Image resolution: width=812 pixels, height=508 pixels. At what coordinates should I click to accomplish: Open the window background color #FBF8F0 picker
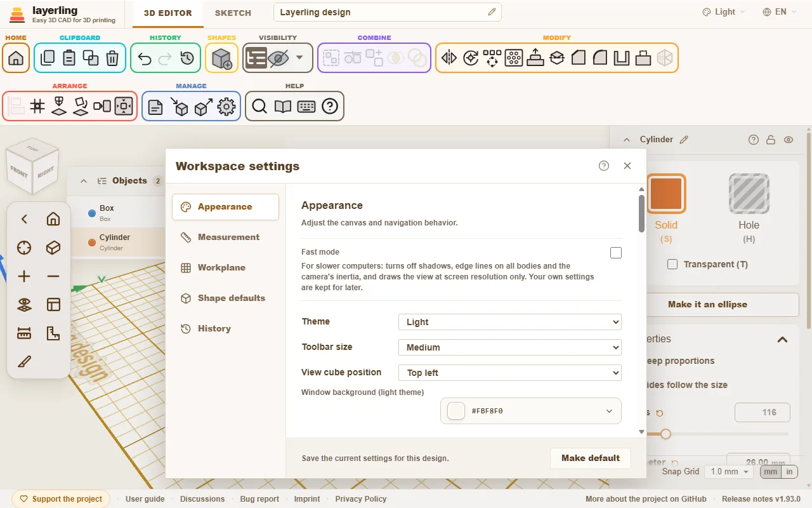[531, 411]
